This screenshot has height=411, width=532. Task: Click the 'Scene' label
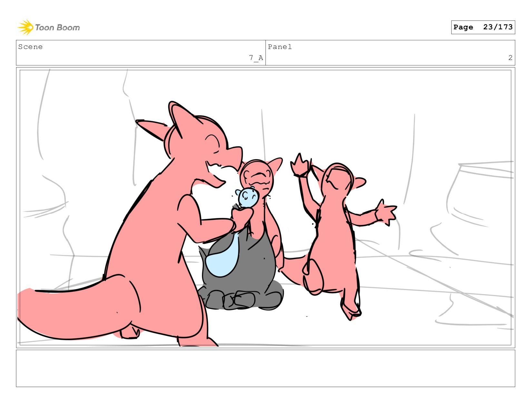click(x=30, y=47)
